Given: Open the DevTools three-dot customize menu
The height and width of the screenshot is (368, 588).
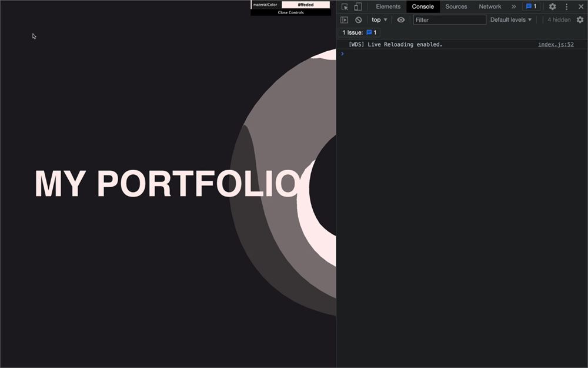Looking at the screenshot, I should click(x=567, y=6).
